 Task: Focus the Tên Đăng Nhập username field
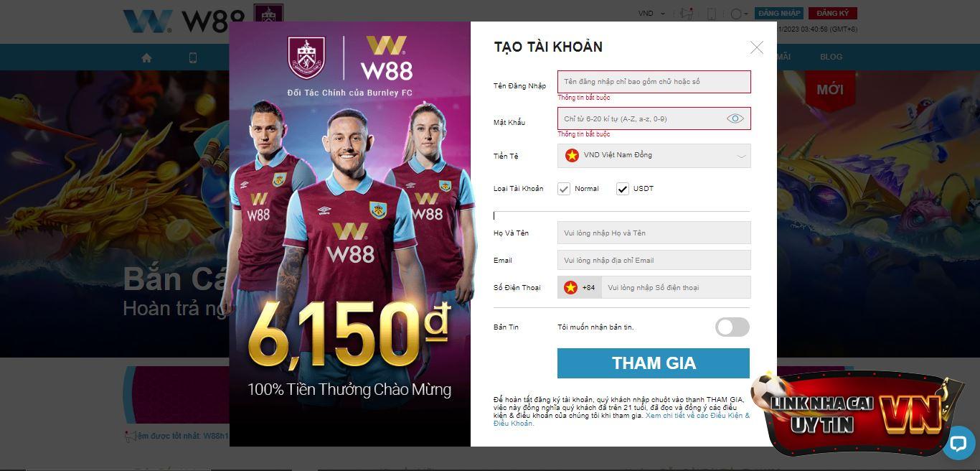[x=654, y=82]
